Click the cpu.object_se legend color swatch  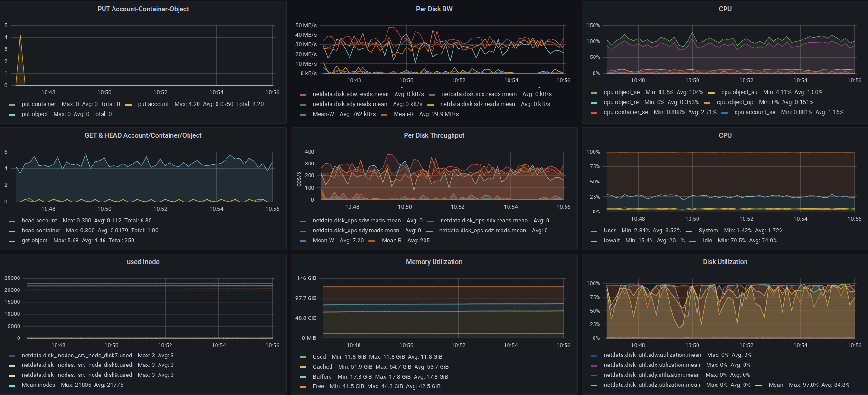(x=594, y=93)
